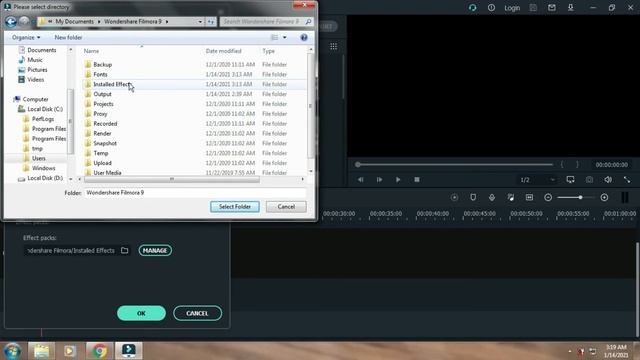Image resolution: width=640 pixels, height=360 pixels.
Task: Open the Change your view icon
Action: 274,37
